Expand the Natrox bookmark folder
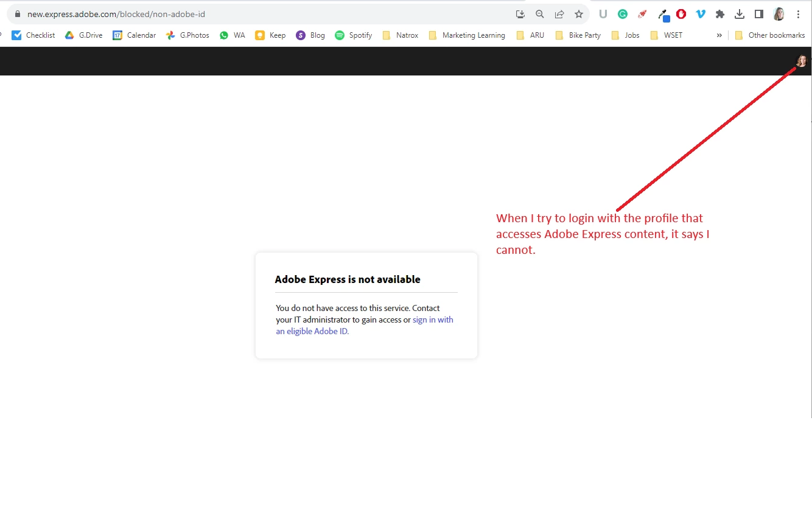812x507 pixels. [x=401, y=35]
